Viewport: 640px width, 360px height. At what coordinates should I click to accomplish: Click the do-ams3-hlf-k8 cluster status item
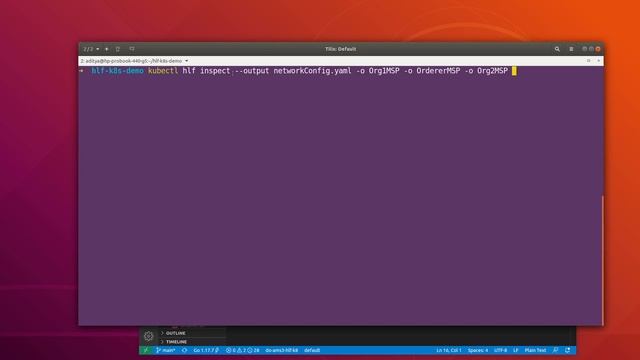point(282,350)
